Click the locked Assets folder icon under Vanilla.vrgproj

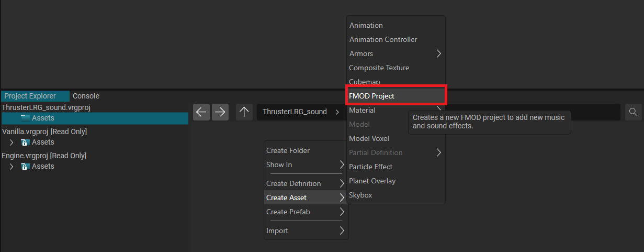click(x=25, y=142)
